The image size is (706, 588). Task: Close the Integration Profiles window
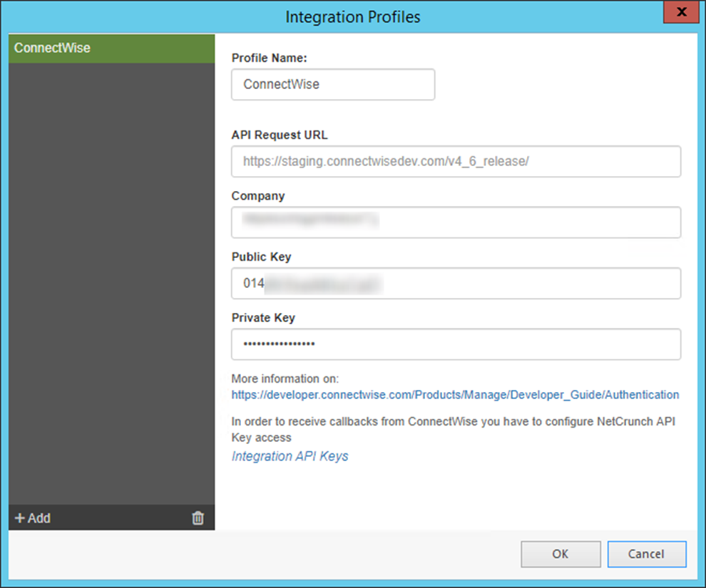tap(682, 11)
